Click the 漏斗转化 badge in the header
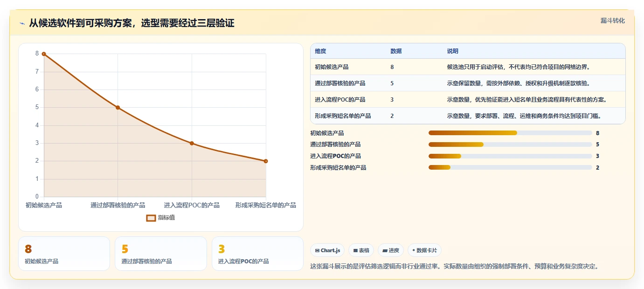The image size is (644, 289). (612, 21)
